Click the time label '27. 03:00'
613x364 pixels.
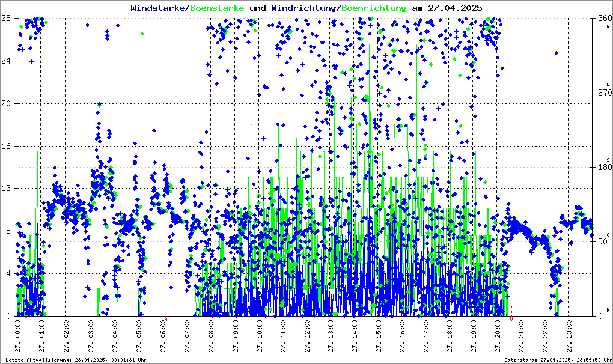pos(90,336)
